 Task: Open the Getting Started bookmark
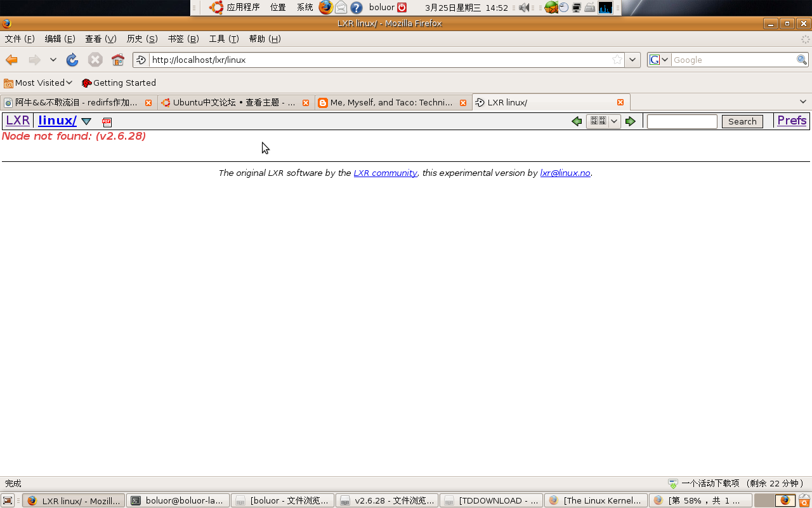tap(119, 83)
